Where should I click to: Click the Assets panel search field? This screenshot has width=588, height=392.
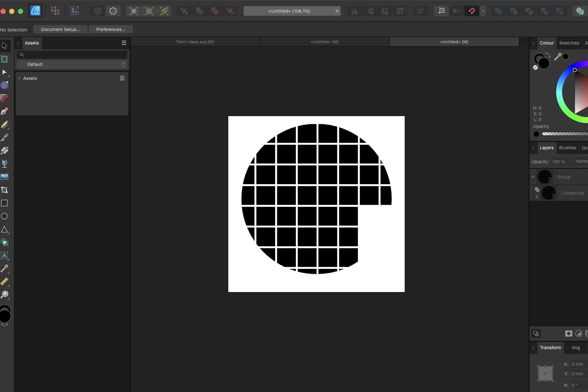(x=72, y=55)
